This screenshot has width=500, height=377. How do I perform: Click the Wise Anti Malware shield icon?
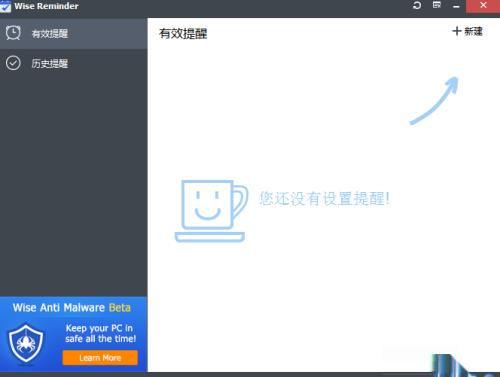26,343
